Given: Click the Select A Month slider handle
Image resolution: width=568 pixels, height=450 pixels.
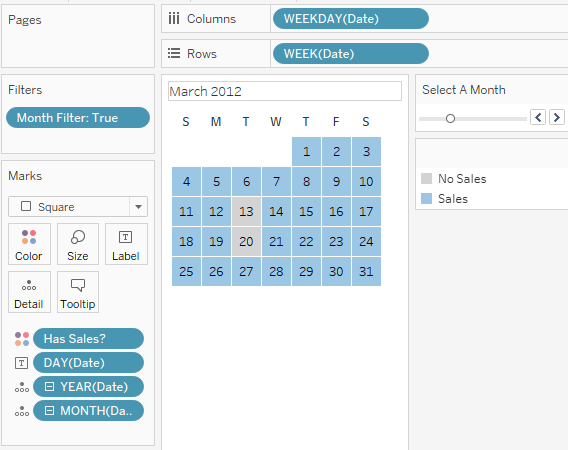Looking at the screenshot, I should (x=450, y=118).
